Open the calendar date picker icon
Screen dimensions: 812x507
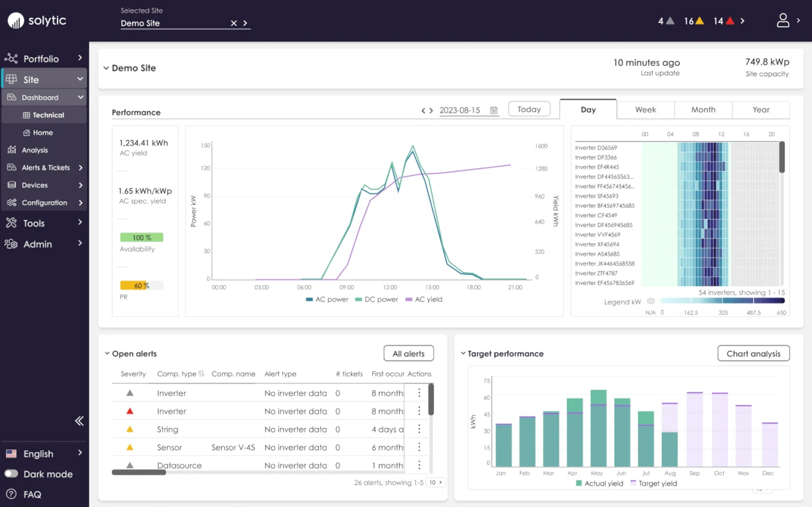tap(494, 110)
